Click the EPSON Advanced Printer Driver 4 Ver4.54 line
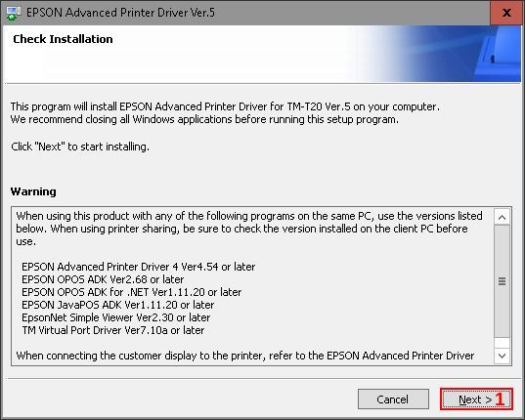 coord(138,267)
